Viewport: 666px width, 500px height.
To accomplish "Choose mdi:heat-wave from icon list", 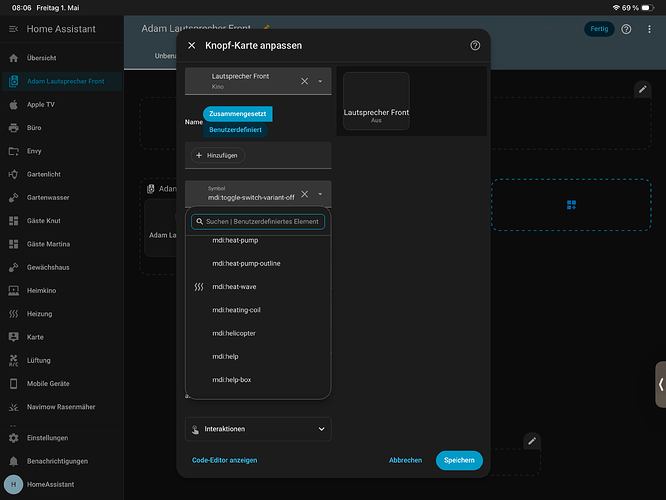I will pyautogui.click(x=258, y=287).
